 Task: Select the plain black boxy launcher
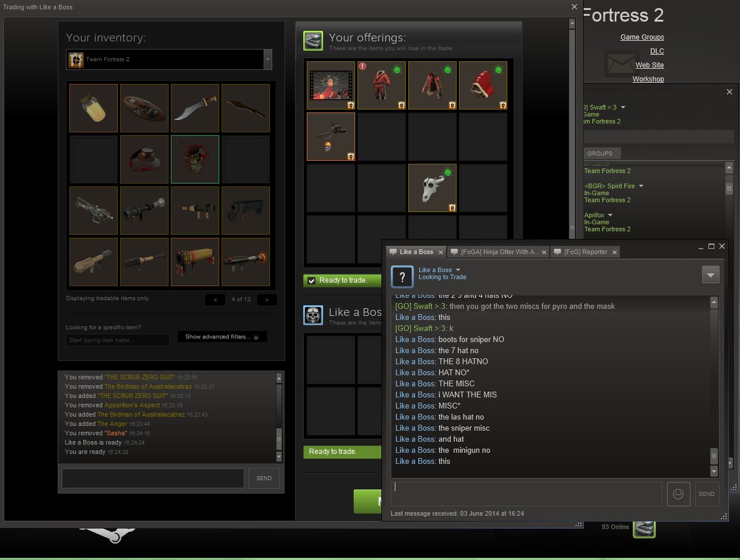pos(246,210)
